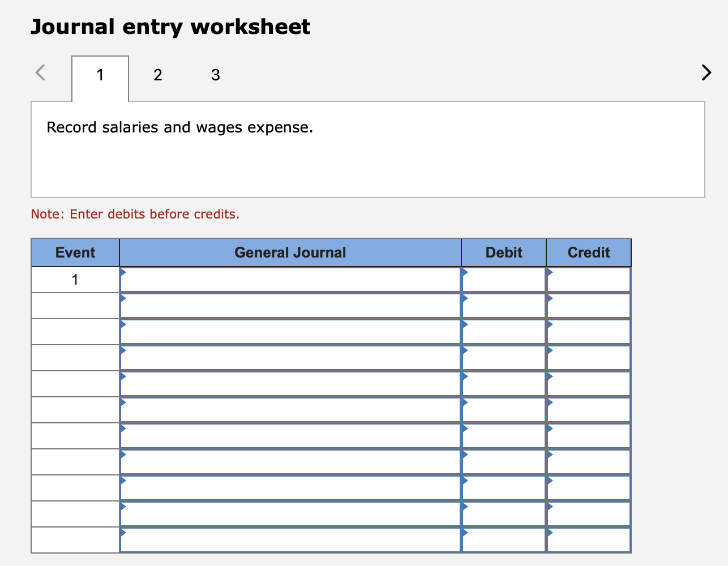Click 'Note: Enter debits before credits.' text

coord(135,214)
